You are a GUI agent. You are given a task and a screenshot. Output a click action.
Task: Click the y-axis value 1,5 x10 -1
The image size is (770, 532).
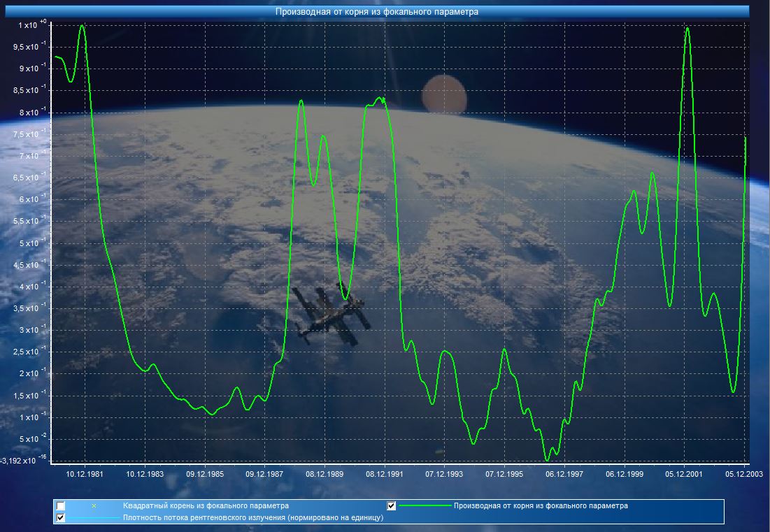(29, 395)
